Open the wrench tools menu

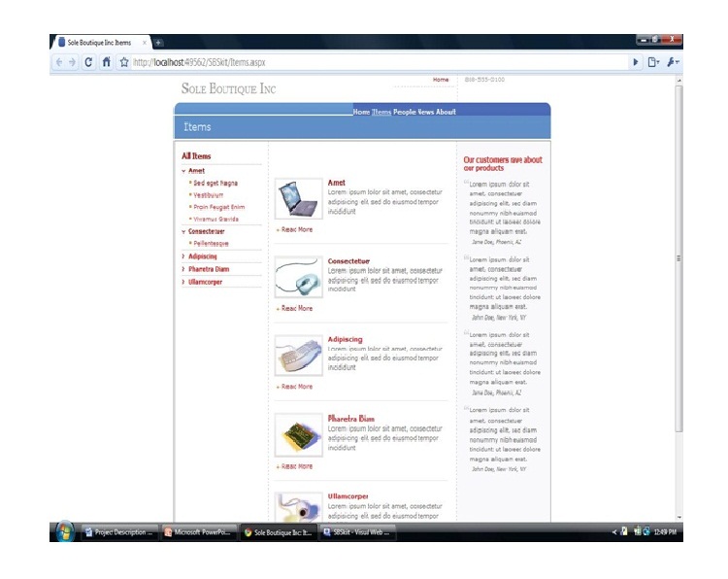tap(673, 62)
